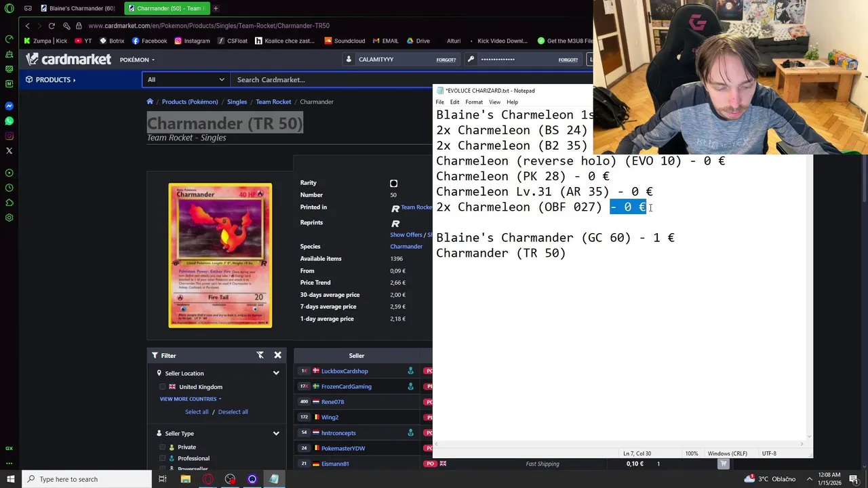Open Team Rocket breadcrumb link
The height and width of the screenshot is (488, 868).
click(273, 102)
